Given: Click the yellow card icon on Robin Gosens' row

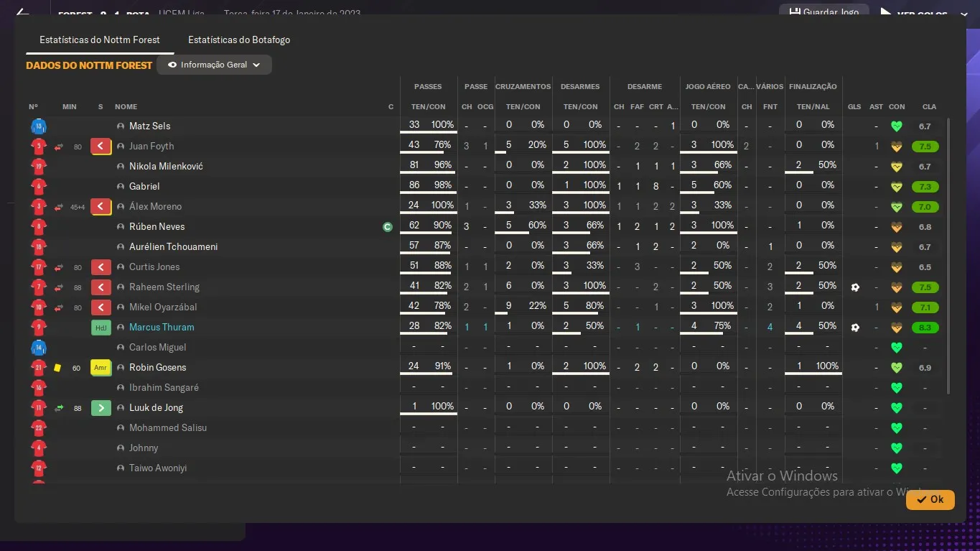Looking at the screenshot, I should click(x=57, y=368).
